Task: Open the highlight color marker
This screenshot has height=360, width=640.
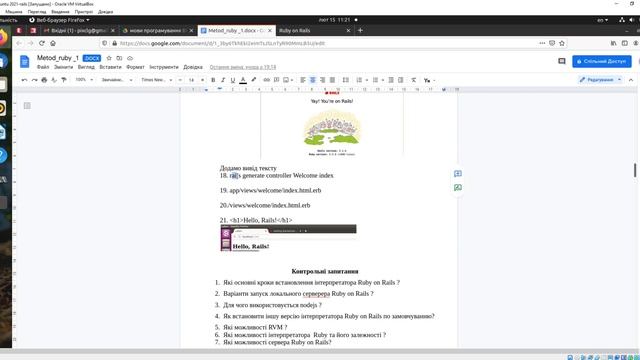Action: click(253, 80)
